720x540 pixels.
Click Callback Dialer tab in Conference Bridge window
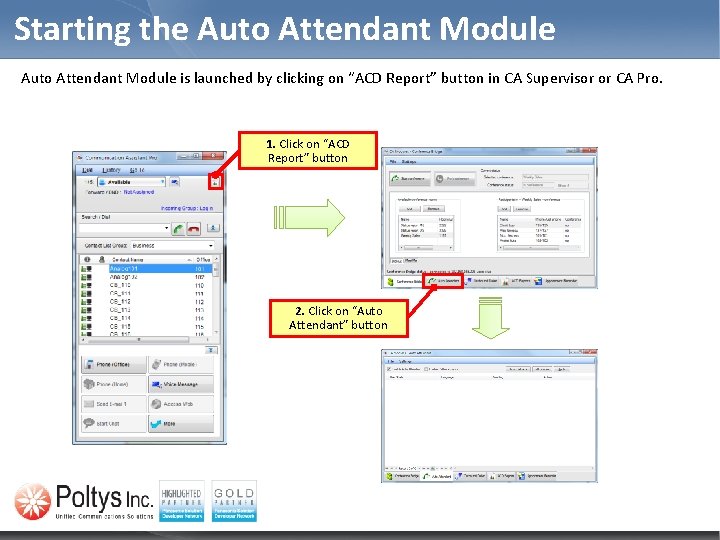click(482, 281)
